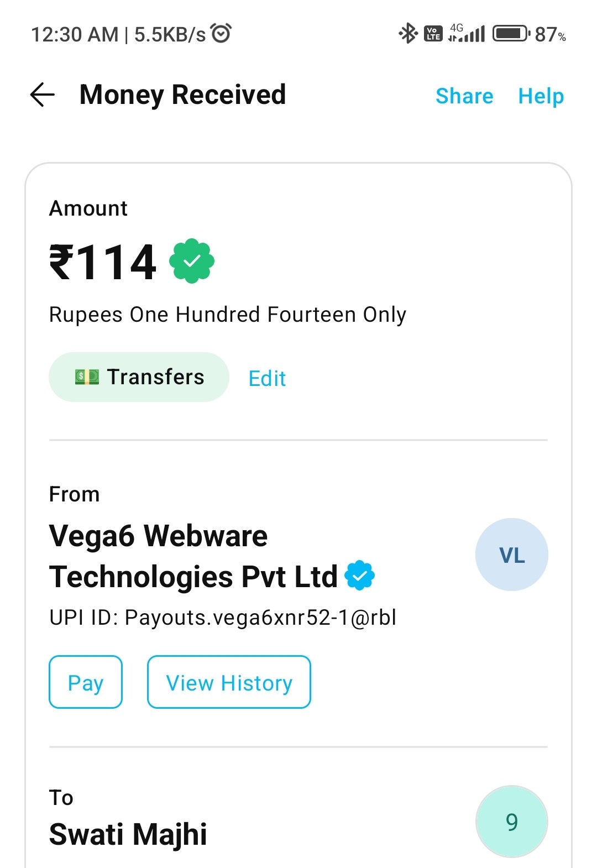Tap the blue verified merchant checkmark
This screenshot has width=597, height=868.
point(359,576)
